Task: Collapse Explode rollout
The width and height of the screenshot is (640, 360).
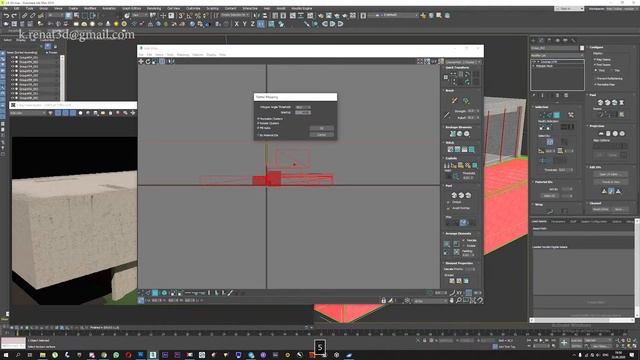Action: click(450, 158)
